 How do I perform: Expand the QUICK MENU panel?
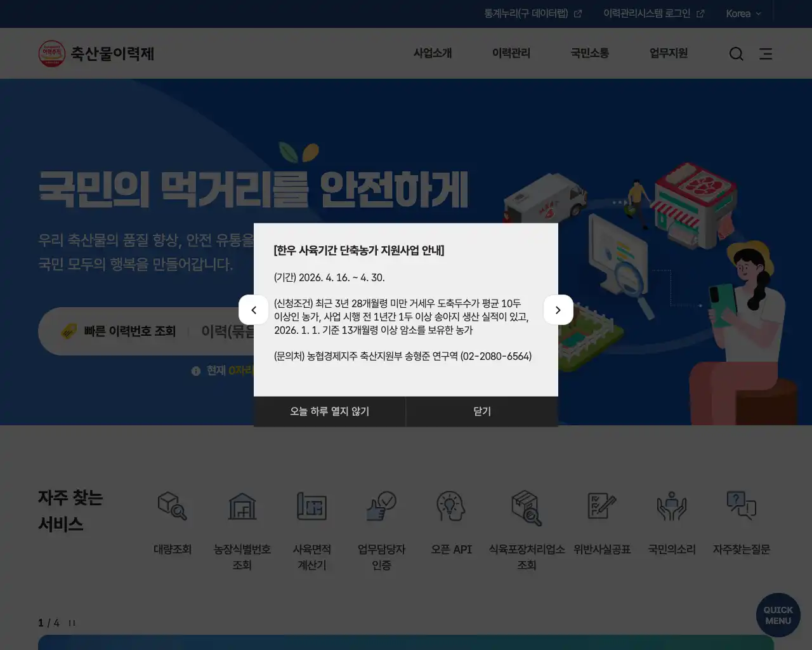(778, 614)
